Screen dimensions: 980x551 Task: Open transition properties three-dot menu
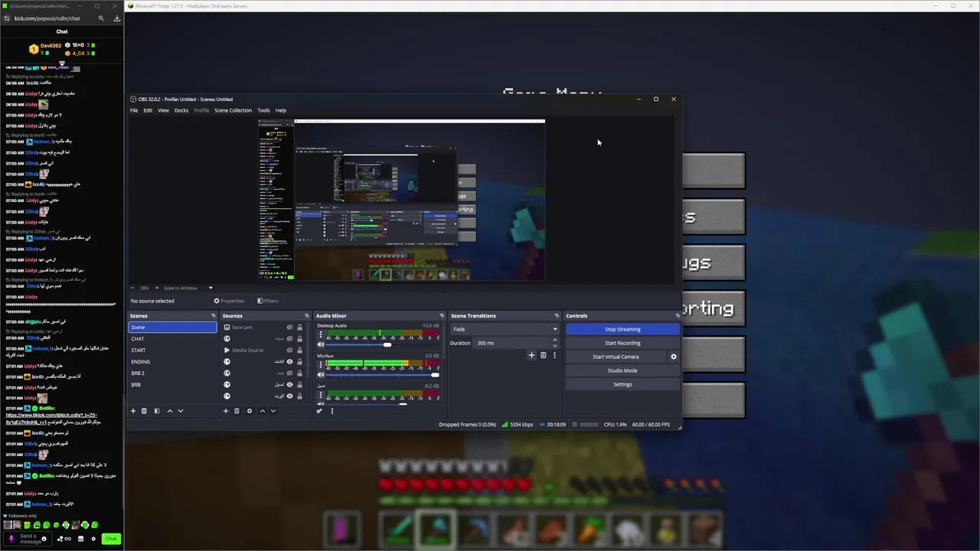coord(554,355)
